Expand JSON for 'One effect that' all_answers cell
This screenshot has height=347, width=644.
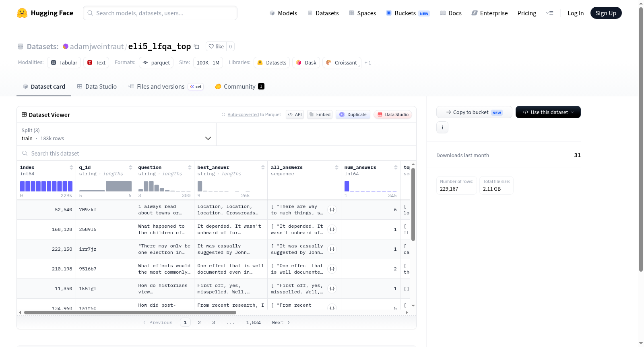pyautogui.click(x=332, y=269)
